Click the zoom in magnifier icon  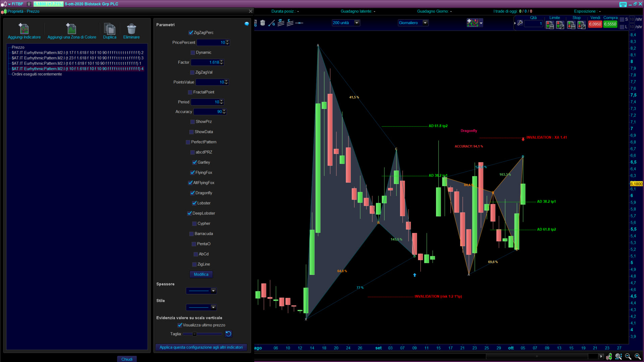click(x=638, y=357)
